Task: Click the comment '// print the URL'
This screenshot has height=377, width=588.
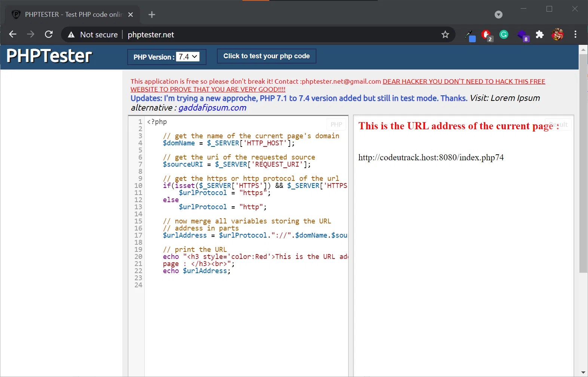Action: click(195, 250)
